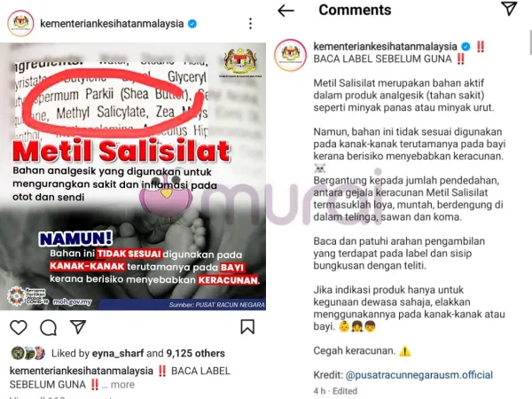Open profile avatar beside the comment caption

pyautogui.click(x=291, y=55)
